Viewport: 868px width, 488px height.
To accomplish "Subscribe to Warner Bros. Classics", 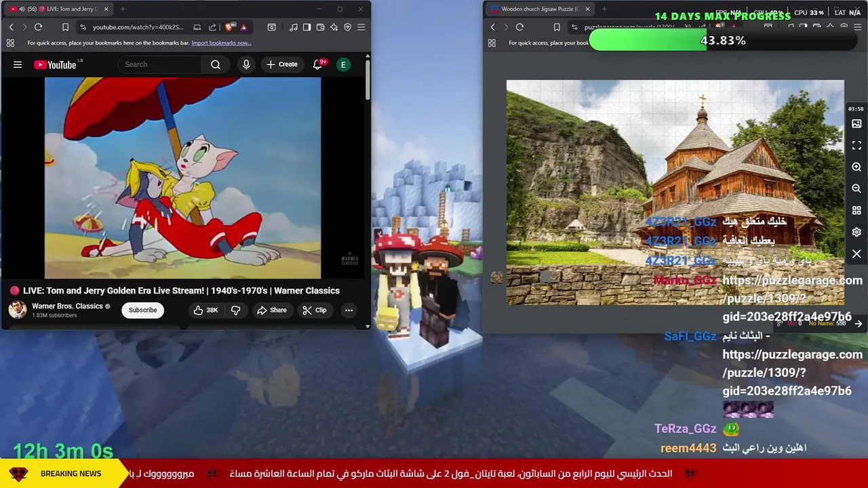I will point(142,310).
